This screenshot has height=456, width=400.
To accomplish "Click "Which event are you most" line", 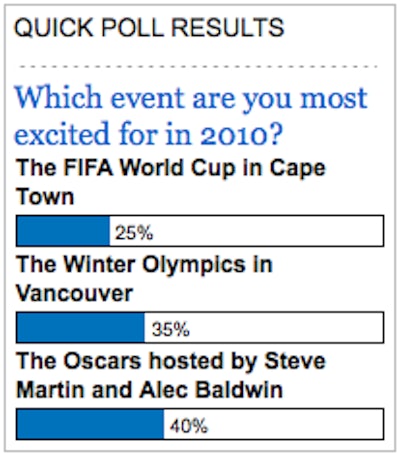I will tap(191, 99).
